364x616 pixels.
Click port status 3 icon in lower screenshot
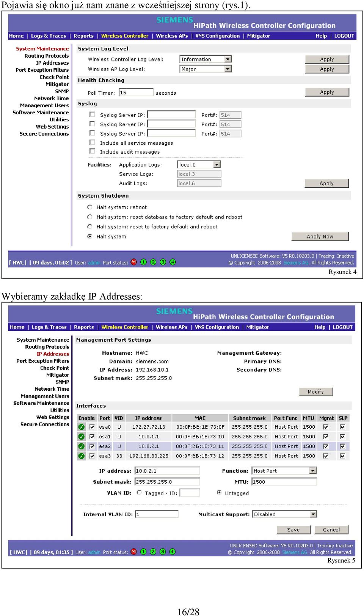click(162, 552)
